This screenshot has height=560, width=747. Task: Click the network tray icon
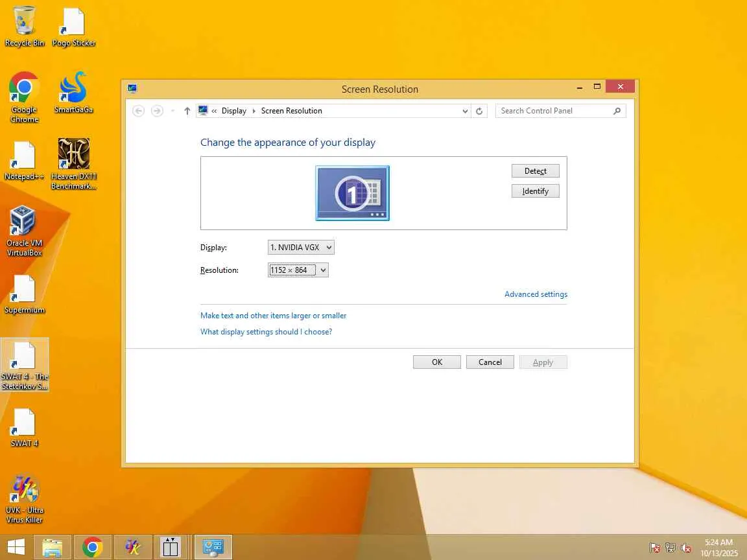670,548
